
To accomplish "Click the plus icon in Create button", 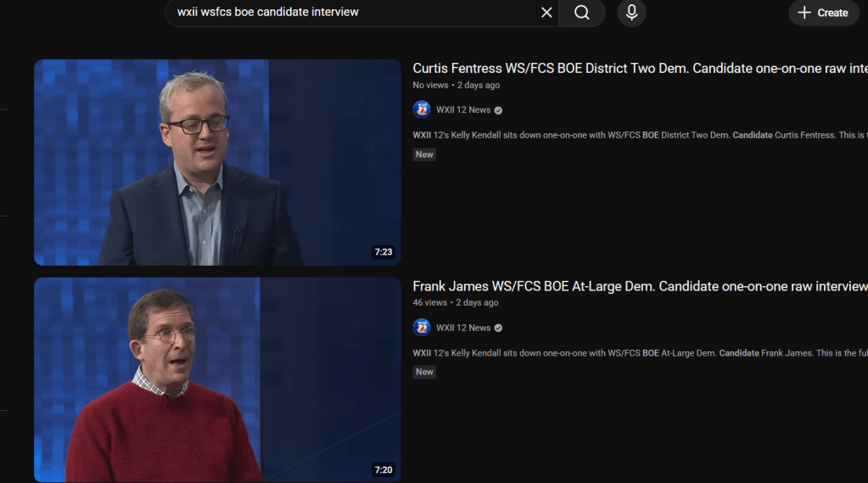I will click(804, 13).
